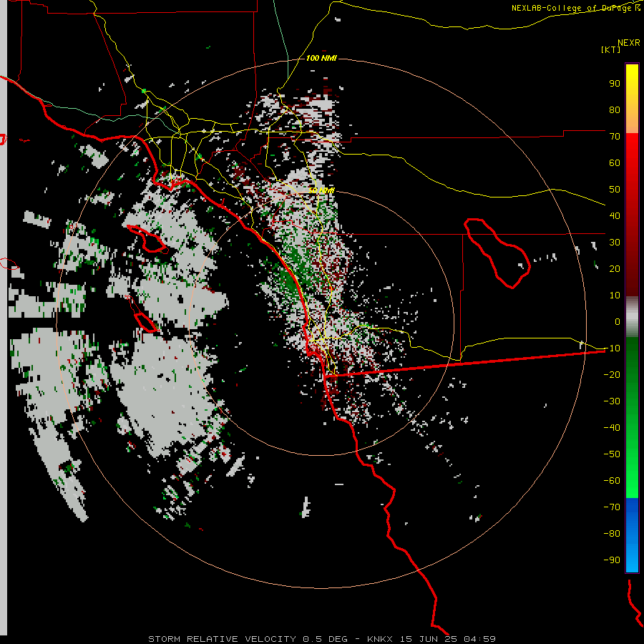Click the 60 value on velocity scale
The image size is (644, 644).
(615, 162)
